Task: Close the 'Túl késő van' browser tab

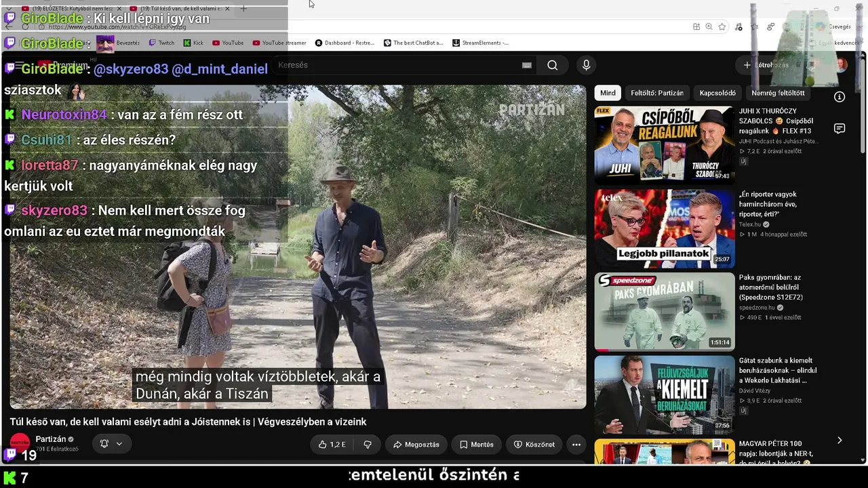Action: click(x=227, y=9)
